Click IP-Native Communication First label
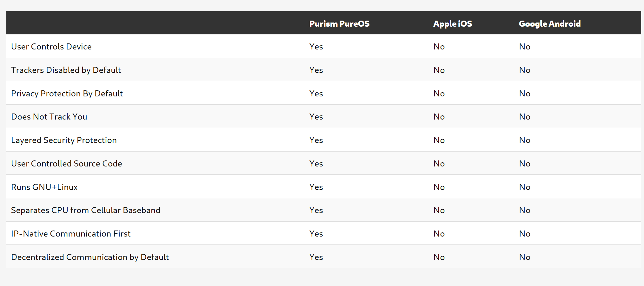This screenshot has height=286, width=644. (x=71, y=234)
